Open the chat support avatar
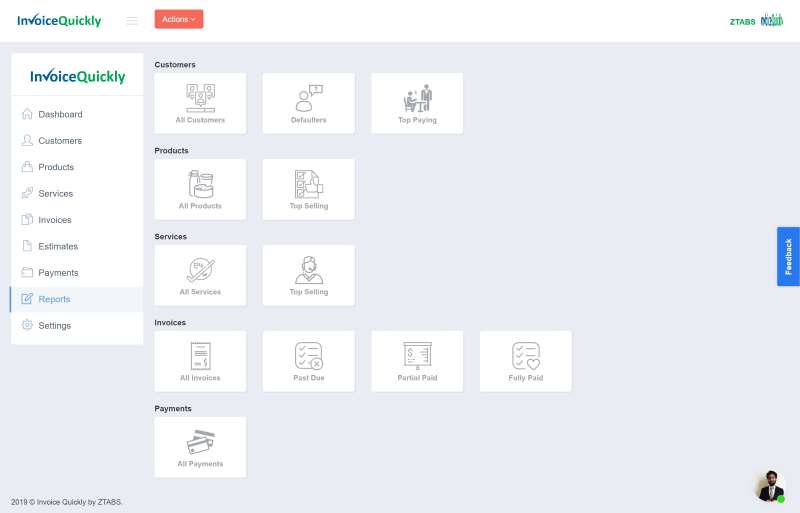800x513 pixels. 770,486
